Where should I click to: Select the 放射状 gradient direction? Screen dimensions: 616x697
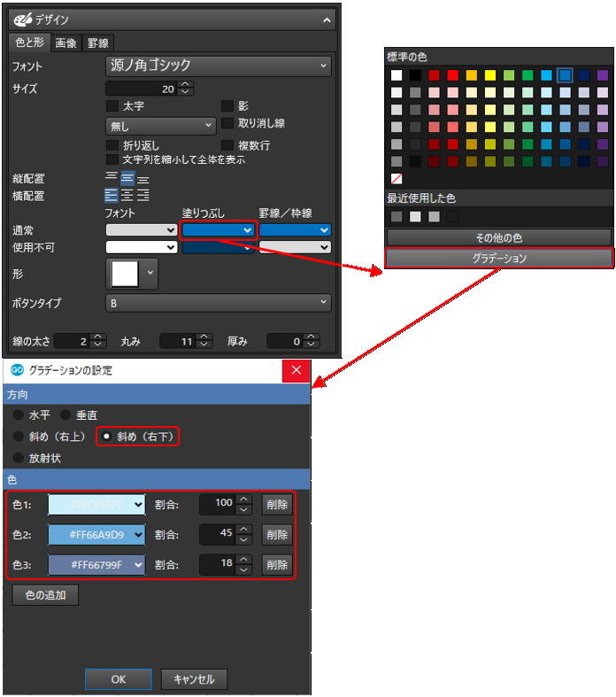[x=18, y=458]
